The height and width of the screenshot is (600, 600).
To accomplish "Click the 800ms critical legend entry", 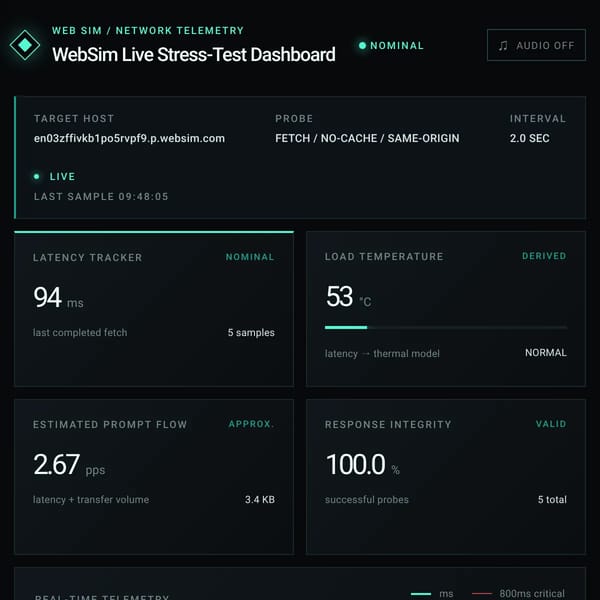I will point(518,593).
